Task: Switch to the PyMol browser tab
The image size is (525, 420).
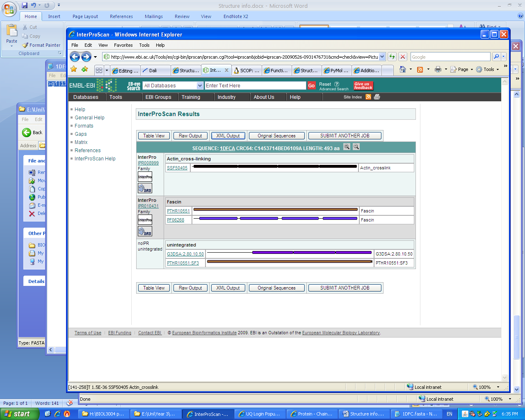Action: 336,71
